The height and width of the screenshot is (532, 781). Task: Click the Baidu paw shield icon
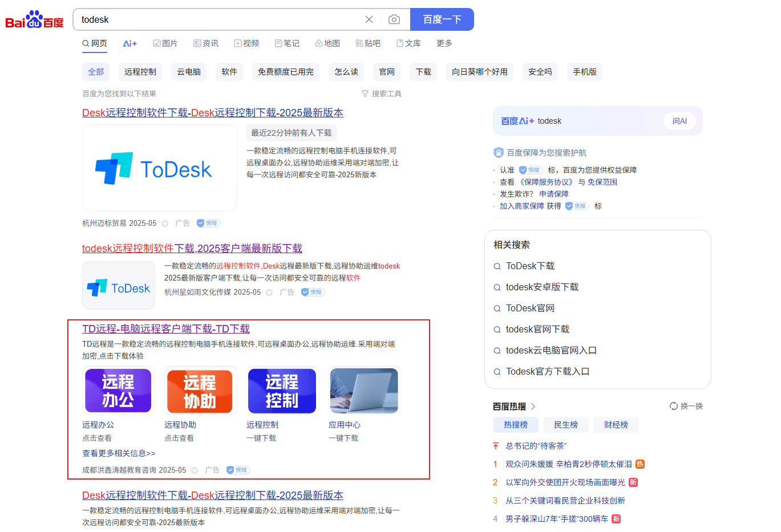(499, 152)
